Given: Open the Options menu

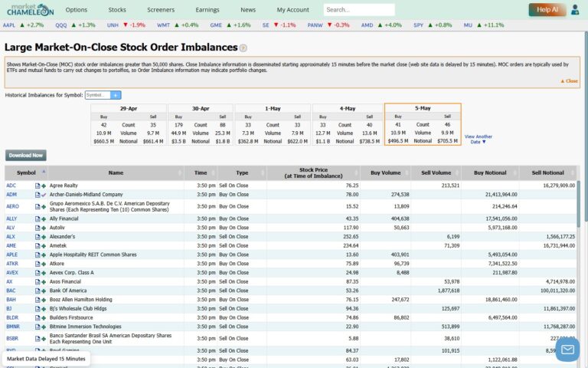Looking at the screenshot, I should (77, 10).
